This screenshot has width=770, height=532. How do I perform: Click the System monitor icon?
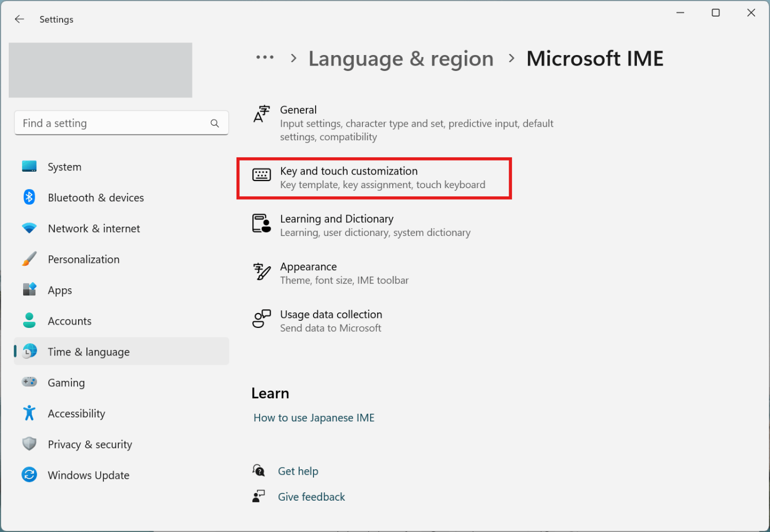(x=29, y=166)
